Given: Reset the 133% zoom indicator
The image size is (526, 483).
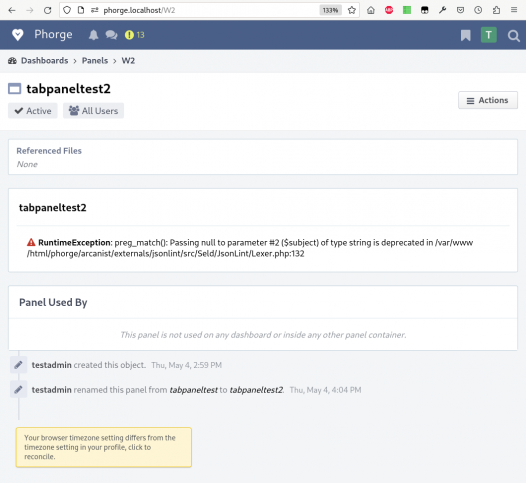Looking at the screenshot, I should click(330, 10).
